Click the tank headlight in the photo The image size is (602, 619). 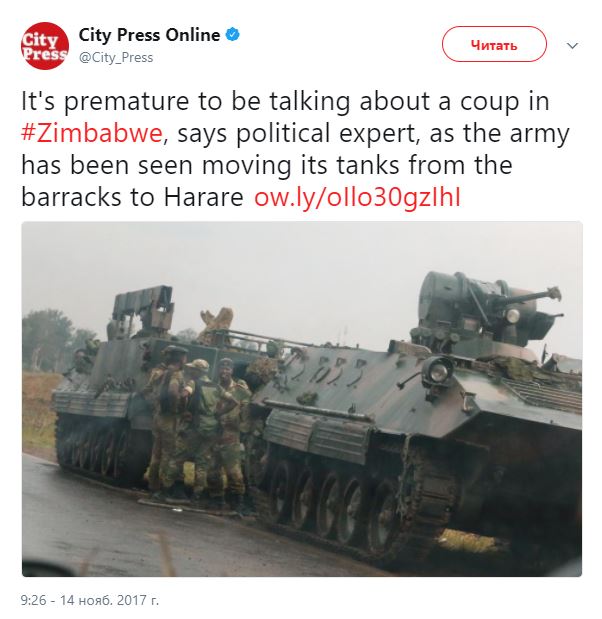coord(438,371)
